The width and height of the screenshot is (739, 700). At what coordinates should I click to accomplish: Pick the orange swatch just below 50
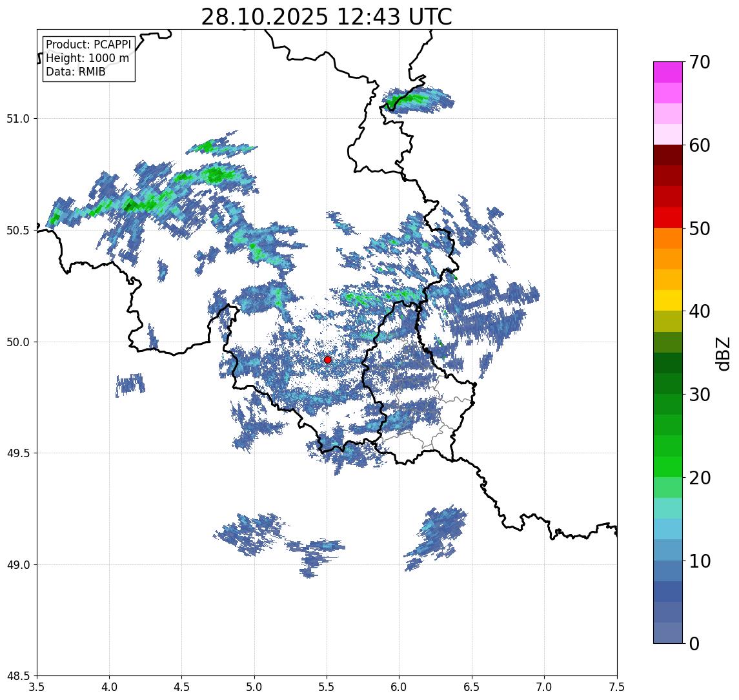(x=668, y=238)
